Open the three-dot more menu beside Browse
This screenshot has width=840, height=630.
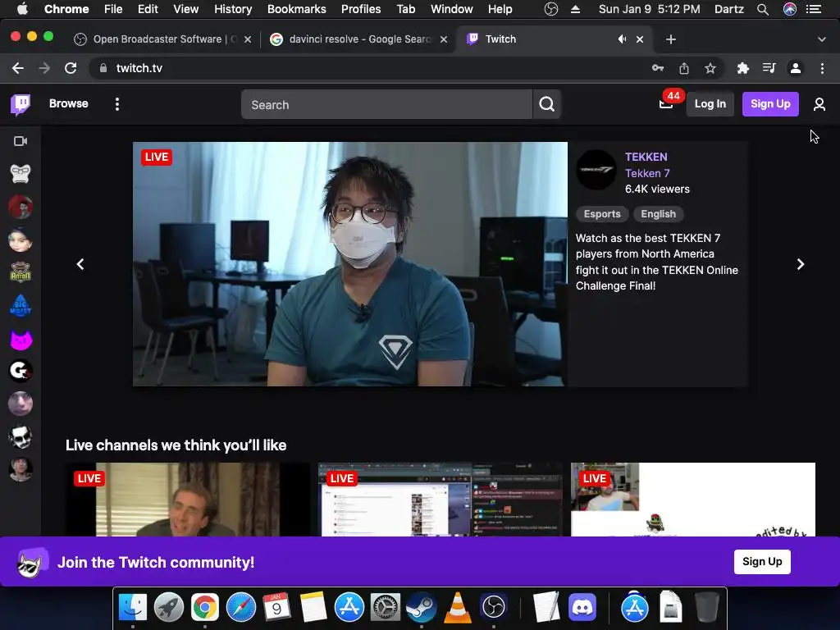(116, 104)
